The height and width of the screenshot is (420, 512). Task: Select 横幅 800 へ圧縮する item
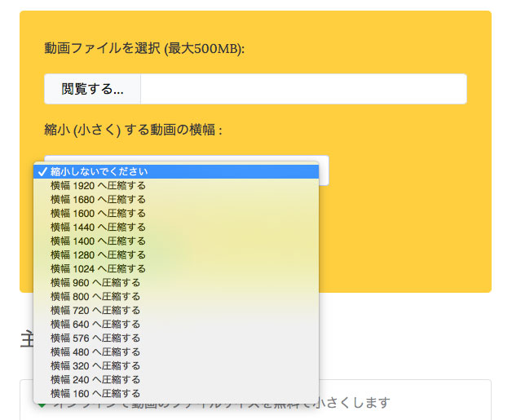click(95, 296)
